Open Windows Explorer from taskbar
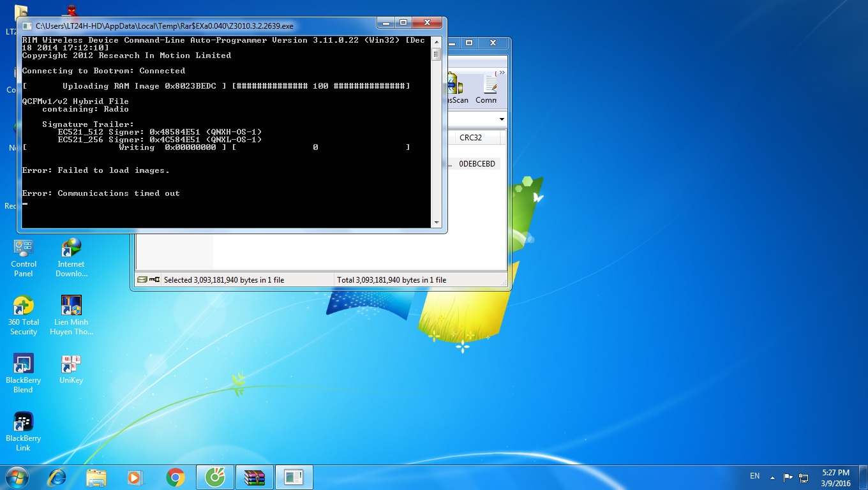 pos(96,477)
